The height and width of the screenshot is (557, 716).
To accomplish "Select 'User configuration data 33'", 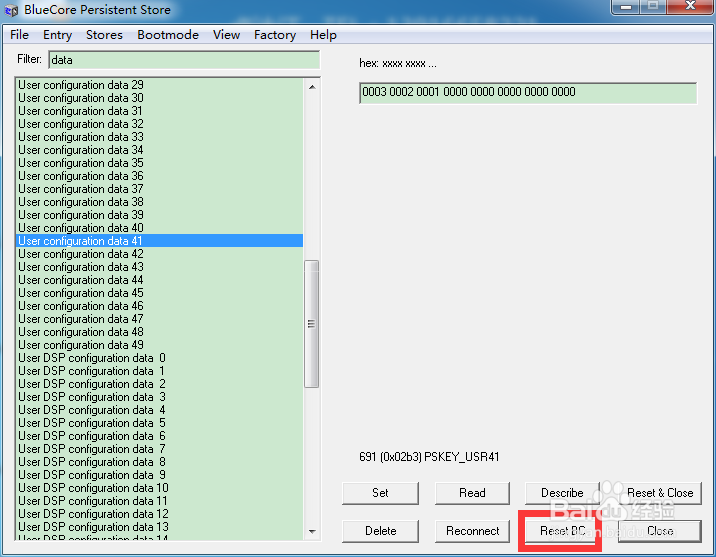I will click(x=159, y=137).
